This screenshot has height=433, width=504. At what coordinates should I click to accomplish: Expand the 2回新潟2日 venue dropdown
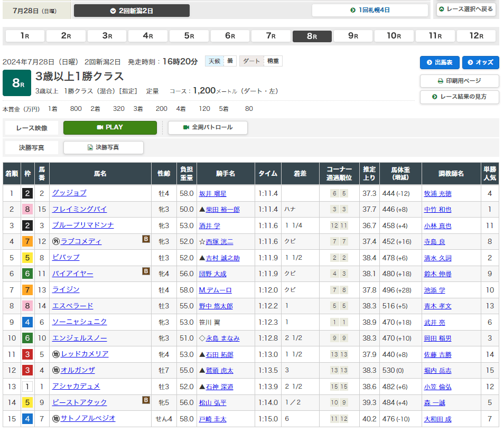click(132, 11)
